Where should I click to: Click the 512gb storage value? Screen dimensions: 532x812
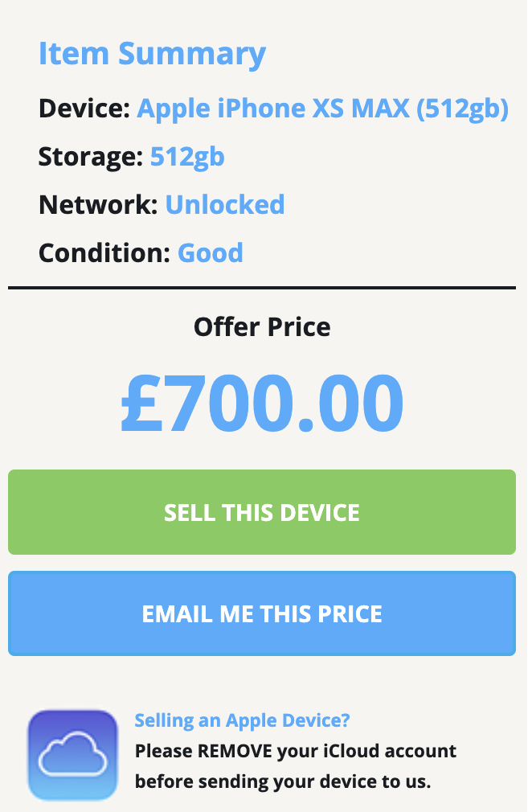click(187, 157)
